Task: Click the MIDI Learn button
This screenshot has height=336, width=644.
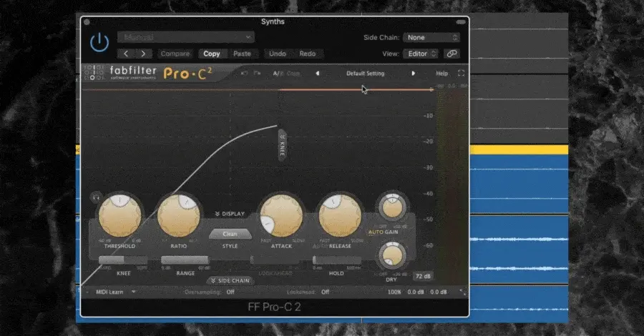Action: (109, 292)
